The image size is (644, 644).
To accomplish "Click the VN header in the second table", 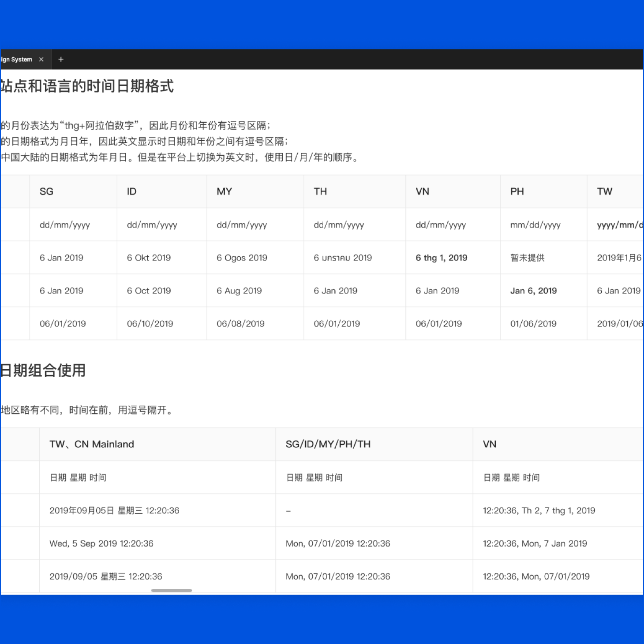I will [558, 444].
